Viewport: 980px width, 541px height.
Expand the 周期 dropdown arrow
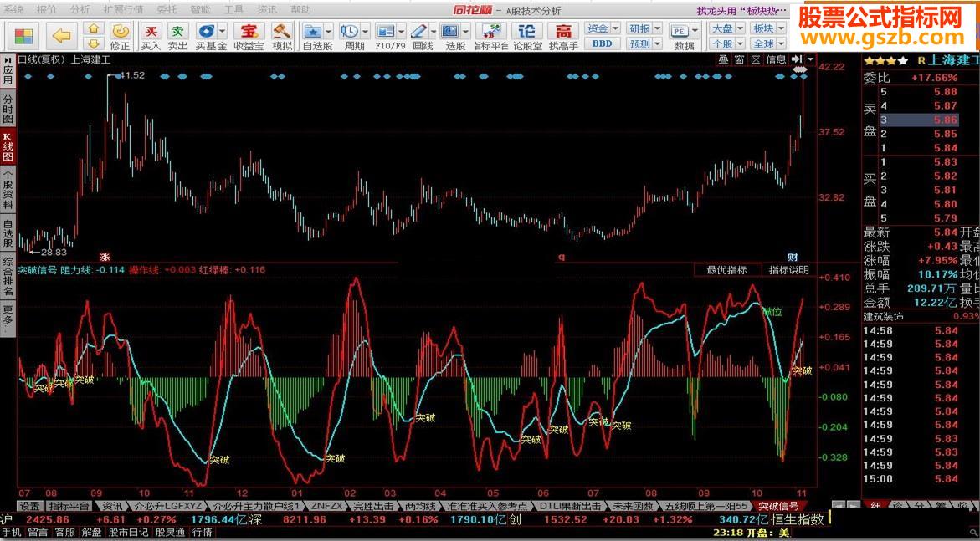point(366,31)
